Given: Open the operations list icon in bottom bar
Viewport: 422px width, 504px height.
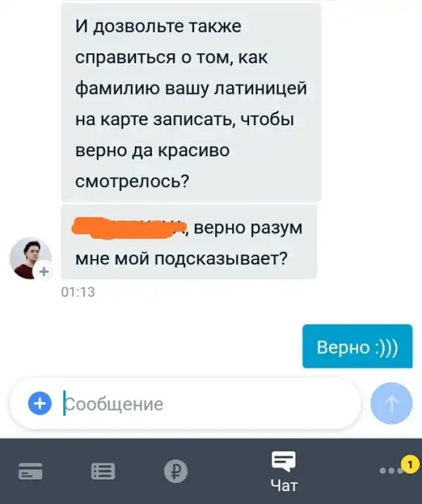Looking at the screenshot, I should pos(103,471).
